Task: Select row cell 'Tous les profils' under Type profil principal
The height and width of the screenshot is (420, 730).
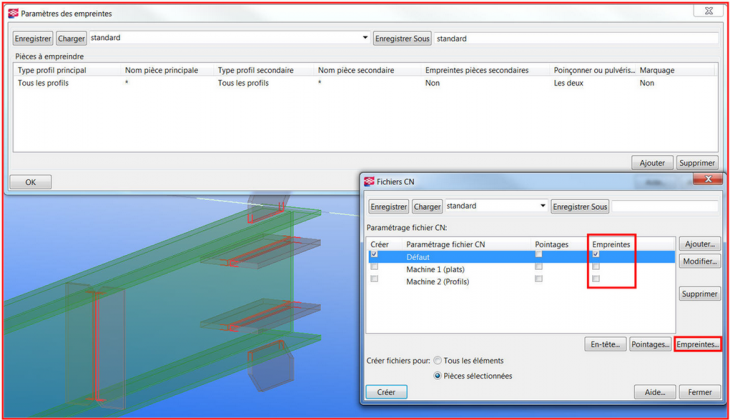Action: coord(43,83)
